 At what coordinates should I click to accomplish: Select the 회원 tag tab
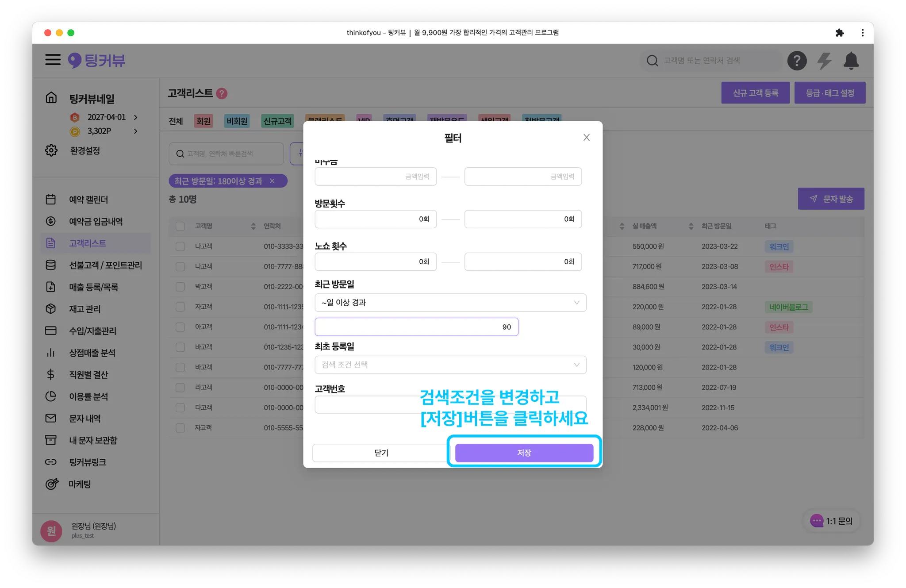[203, 121]
